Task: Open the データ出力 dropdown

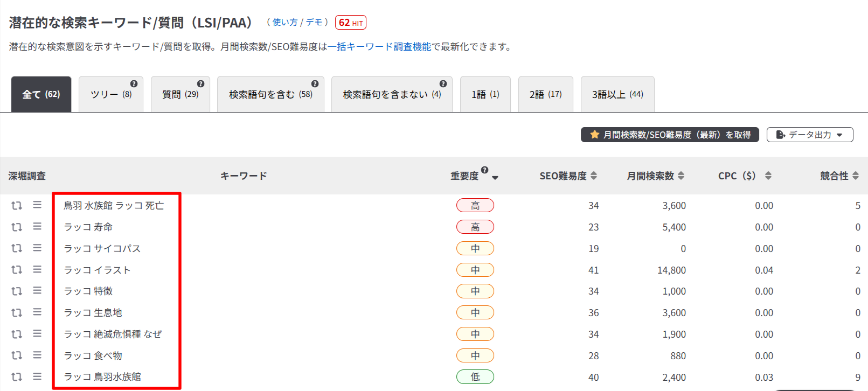Action: 809,135
